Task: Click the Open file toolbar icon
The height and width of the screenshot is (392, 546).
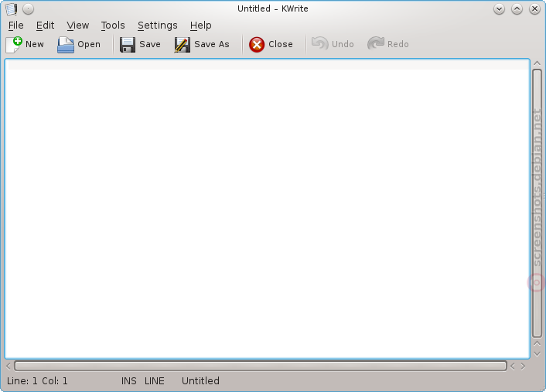Action: 66,45
